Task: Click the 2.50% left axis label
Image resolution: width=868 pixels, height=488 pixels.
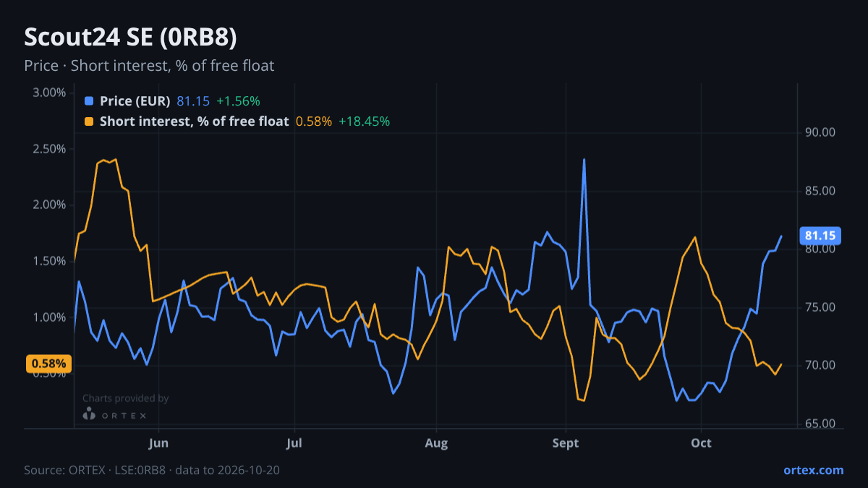Action: click(x=49, y=149)
